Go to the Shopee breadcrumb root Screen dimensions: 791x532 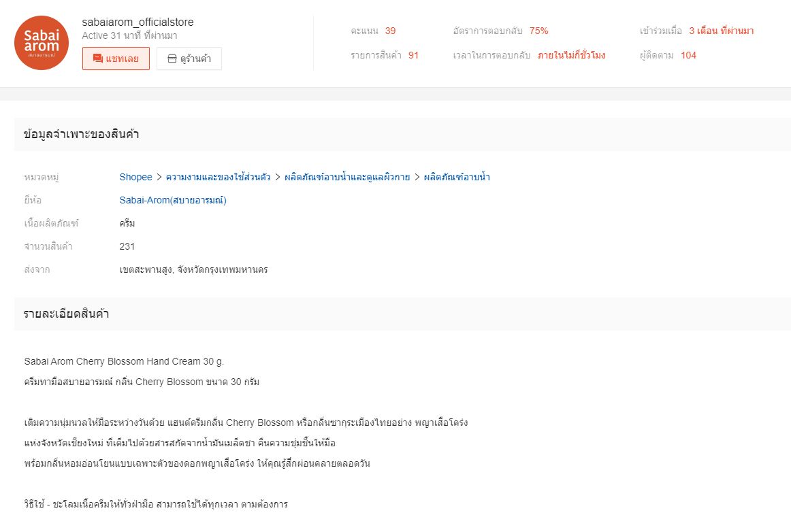click(x=135, y=177)
